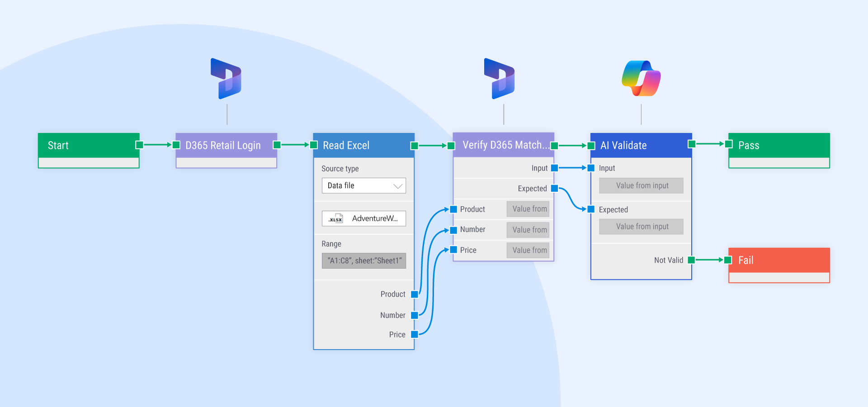
Task: Click the Dynamics 365 icon above Verify D365 Match
Action: (499, 78)
